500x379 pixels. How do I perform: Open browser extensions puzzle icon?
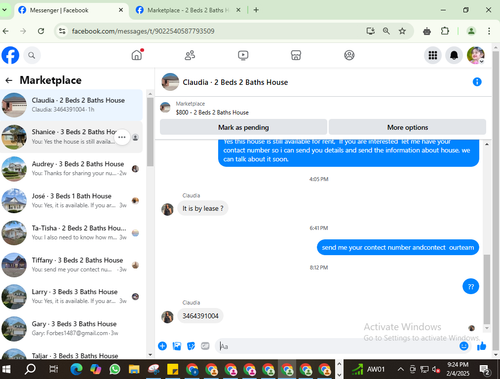(445, 31)
